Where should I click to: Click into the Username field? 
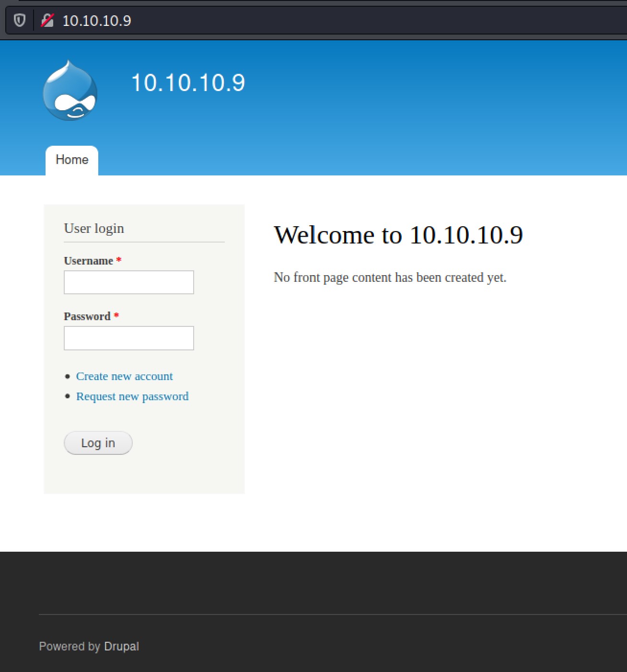pos(128,282)
